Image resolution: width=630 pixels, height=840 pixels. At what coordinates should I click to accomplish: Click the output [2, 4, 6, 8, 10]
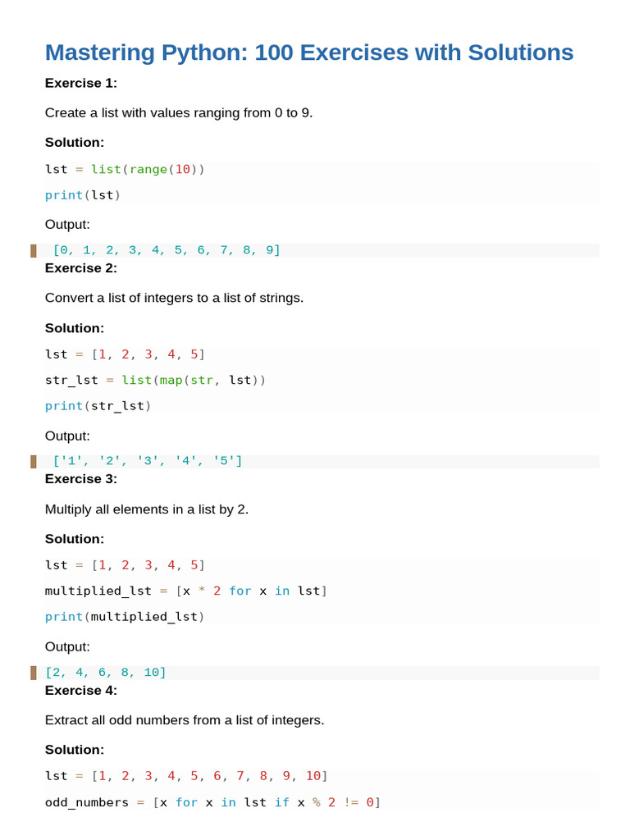106,673
